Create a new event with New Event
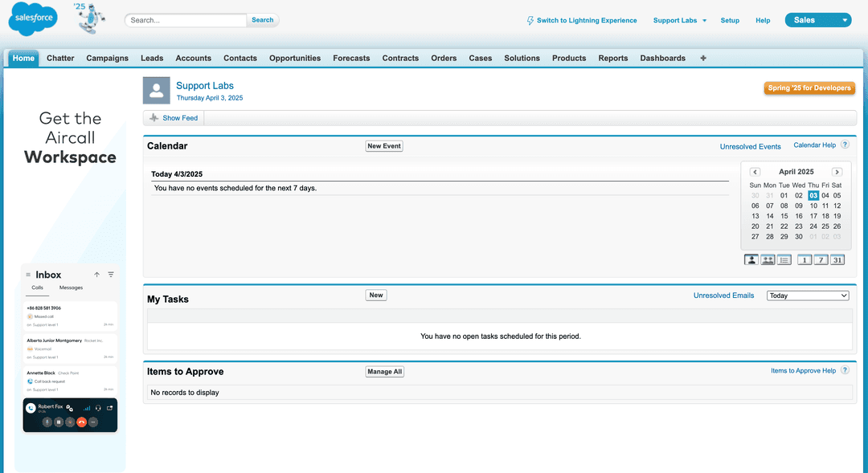This screenshot has height=473, width=868. (x=383, y=145)
